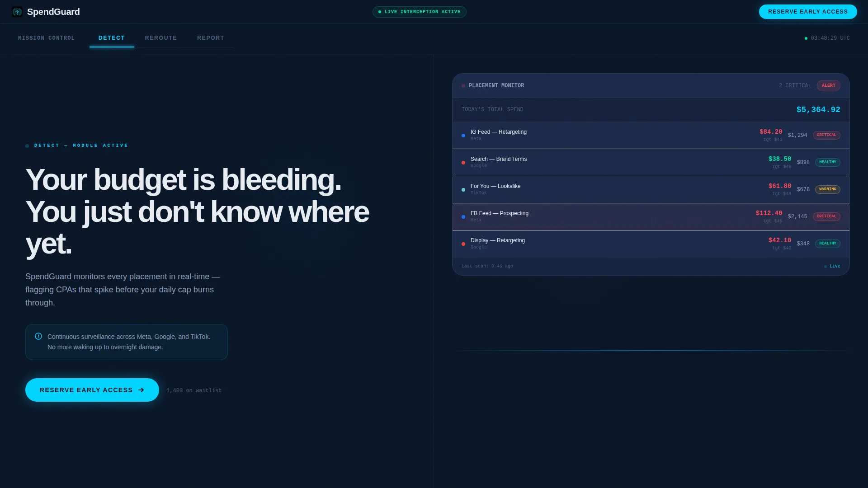Click the $2,145 spend amount

point(797,216)
